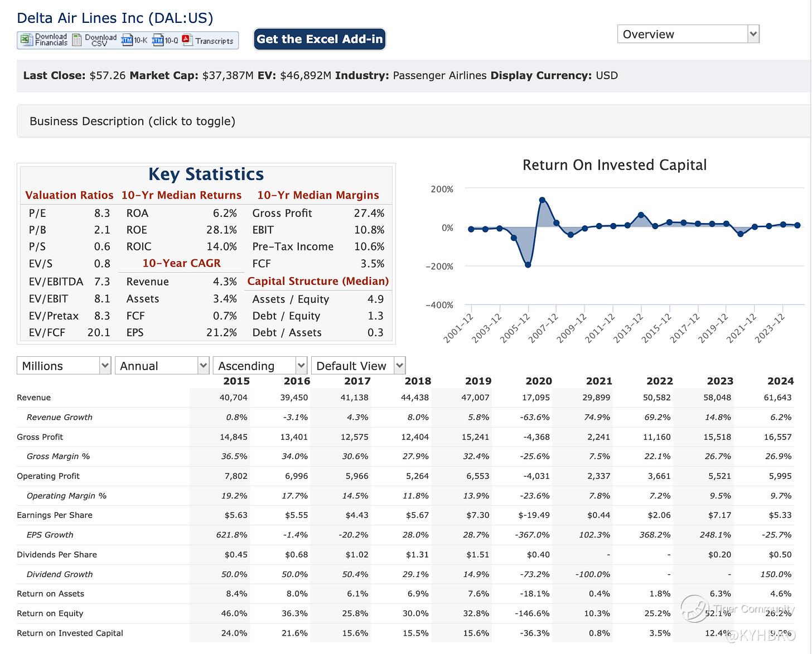The height and width of the screenshot is (654, 812).
Task: Click the Return on Invested Capital row label
Action: point(70,633)
